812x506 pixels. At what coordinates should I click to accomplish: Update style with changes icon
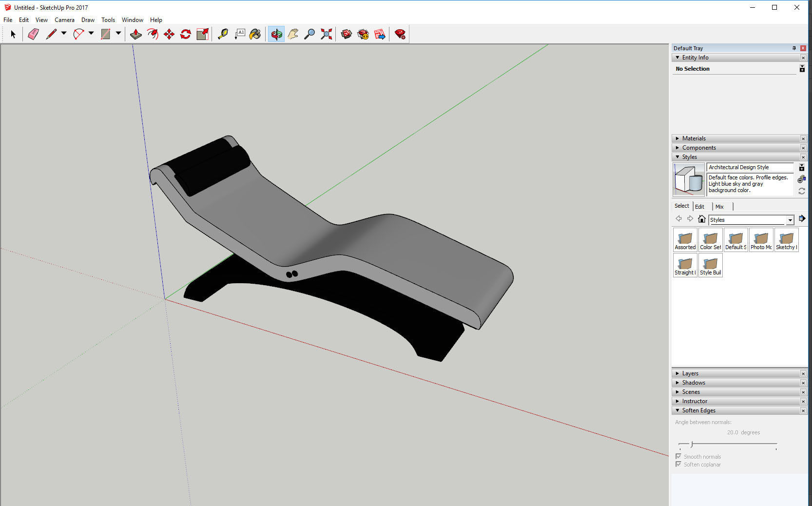(801, 191)
